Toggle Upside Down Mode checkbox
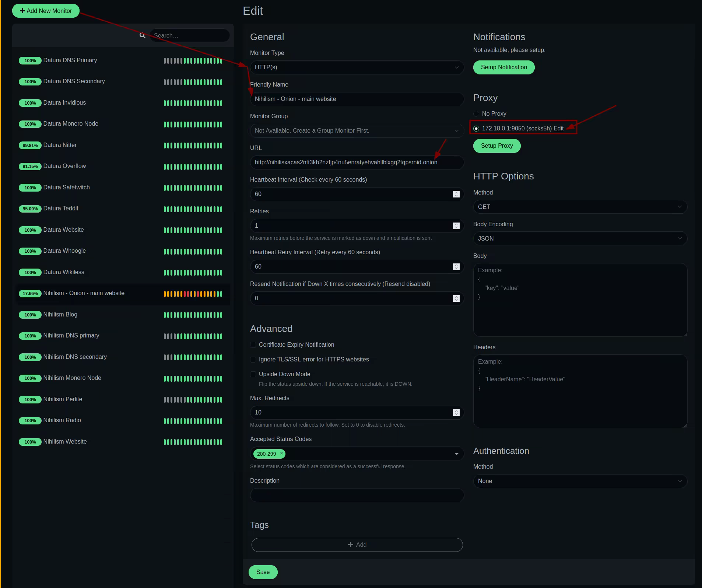 click(253, 374)
